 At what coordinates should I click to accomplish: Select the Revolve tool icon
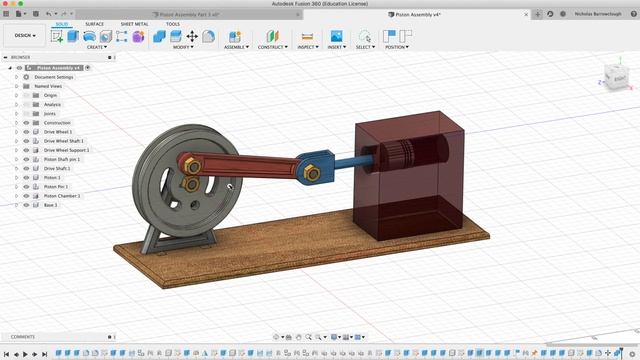pyautogui.click(x=89, y=37)
